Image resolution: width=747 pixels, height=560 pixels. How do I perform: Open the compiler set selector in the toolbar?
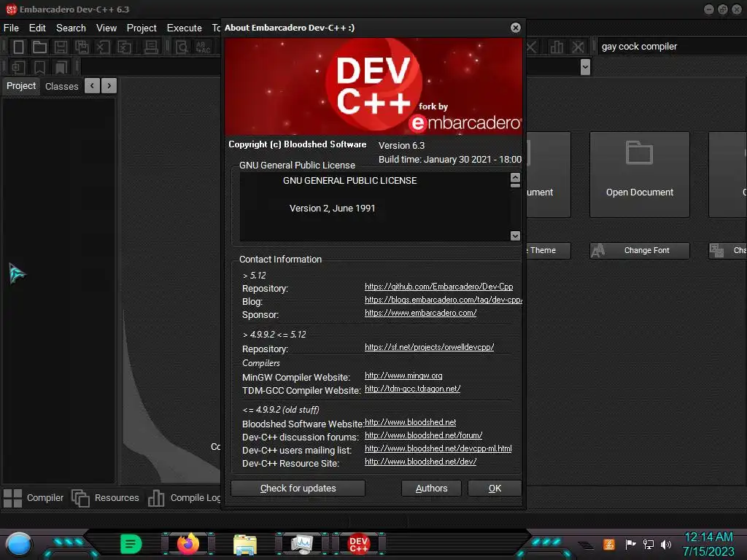pyautogui.click(x=671, y=47)
